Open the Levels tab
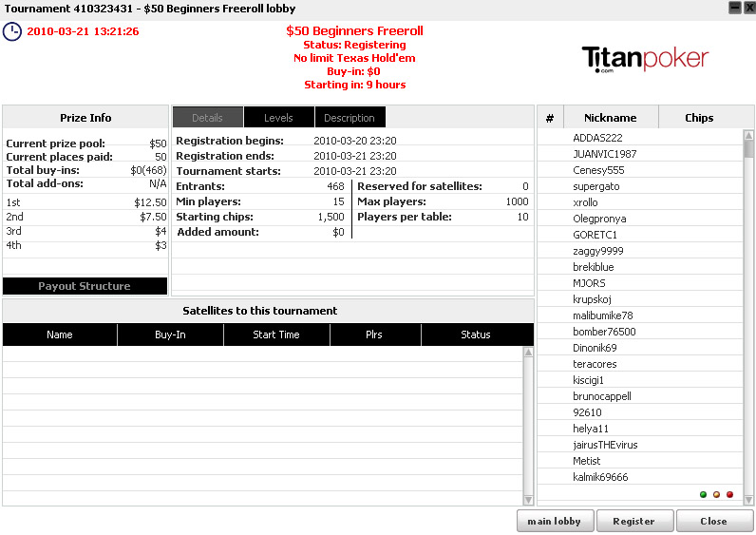Viewport: 756px width, 535px height. 278,118
